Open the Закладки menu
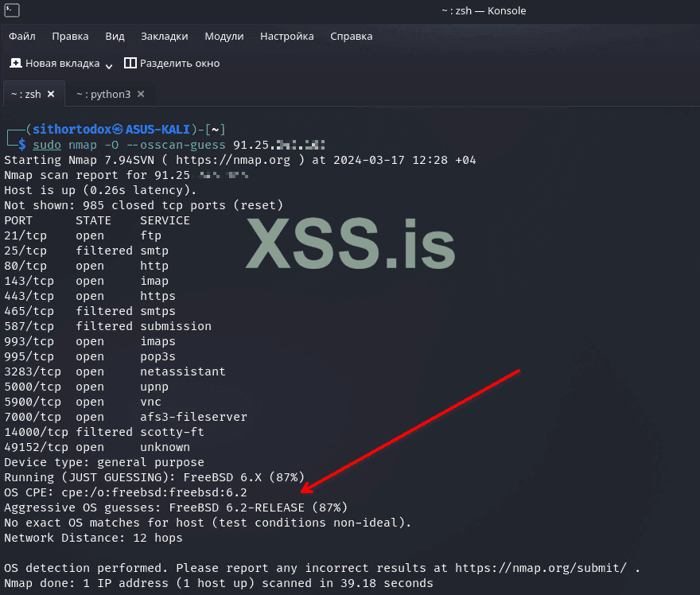700x595 pixels. tap(165, 36)
